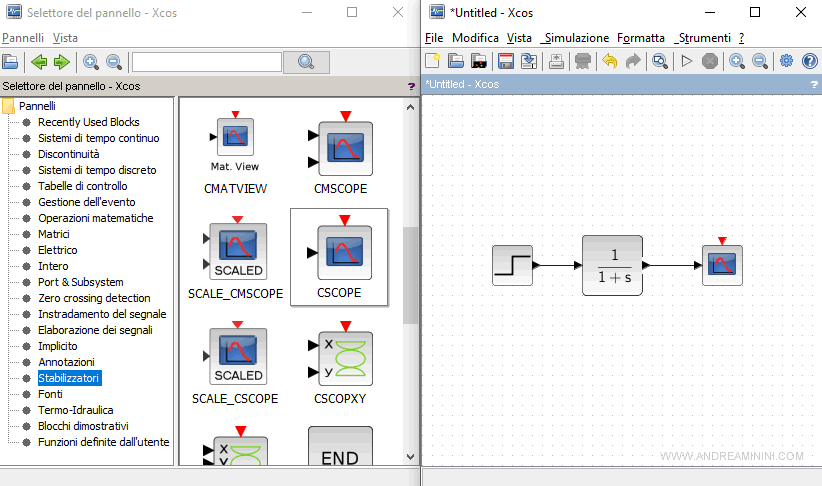Click the zoom in icon in palette browser
822x486 pixels.
[x=91, y=62]
